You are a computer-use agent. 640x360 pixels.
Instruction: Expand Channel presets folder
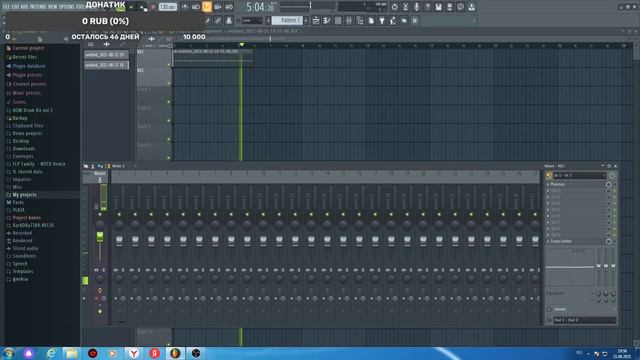click(29, 84)
